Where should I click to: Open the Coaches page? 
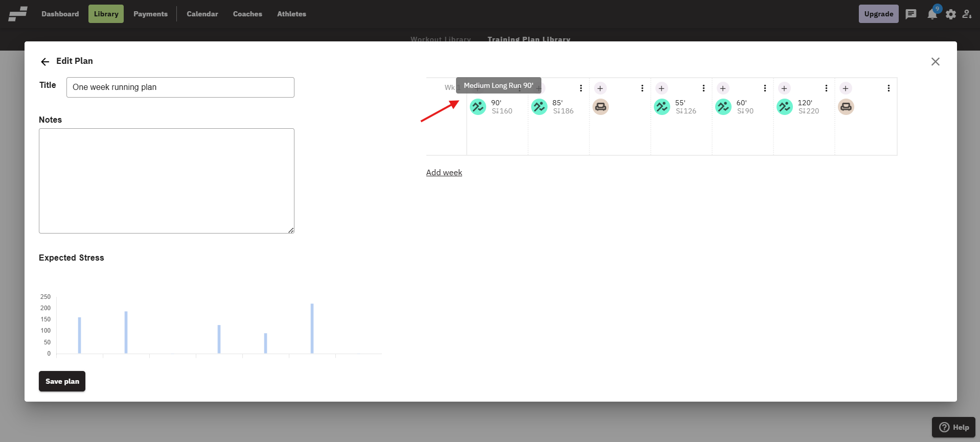tap(247, 14)
